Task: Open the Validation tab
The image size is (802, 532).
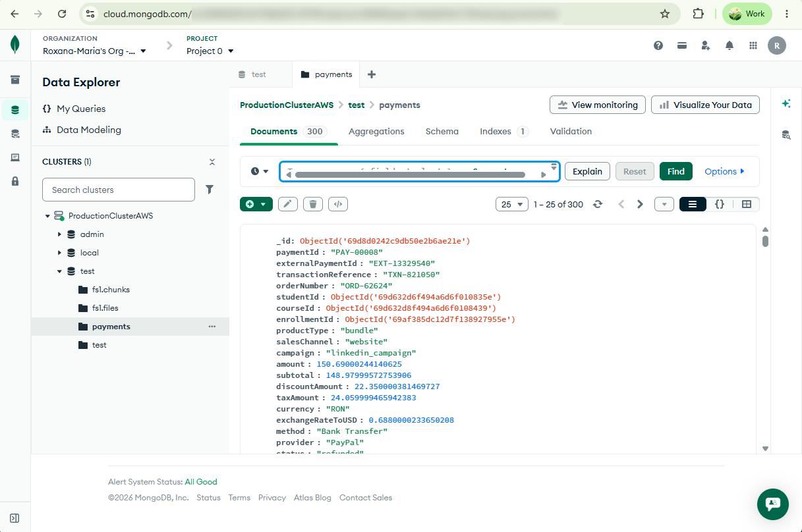Action: click(571, 131)
